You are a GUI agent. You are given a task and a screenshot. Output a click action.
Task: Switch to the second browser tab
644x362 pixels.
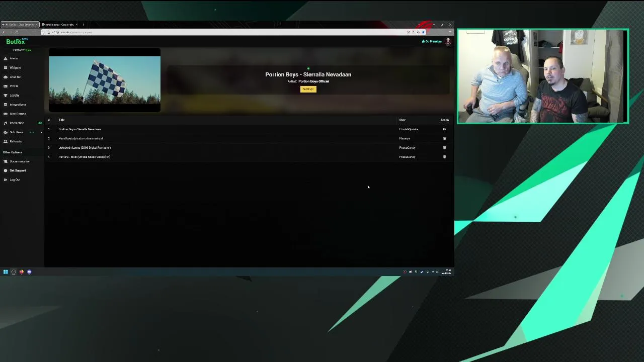pos(59,25)
